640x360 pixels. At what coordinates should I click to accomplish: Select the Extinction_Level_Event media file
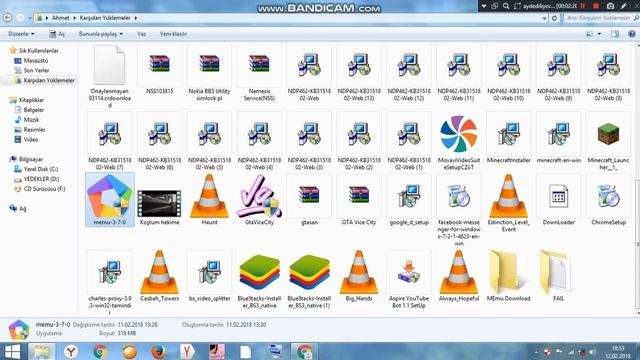509,203
